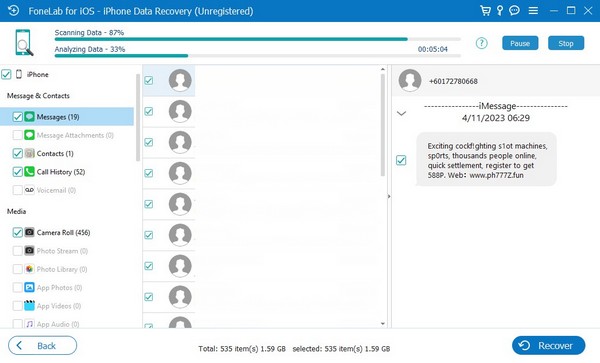Open Message Attachments (0) category
The image size is (600, 363).
[x=75, y=135]
